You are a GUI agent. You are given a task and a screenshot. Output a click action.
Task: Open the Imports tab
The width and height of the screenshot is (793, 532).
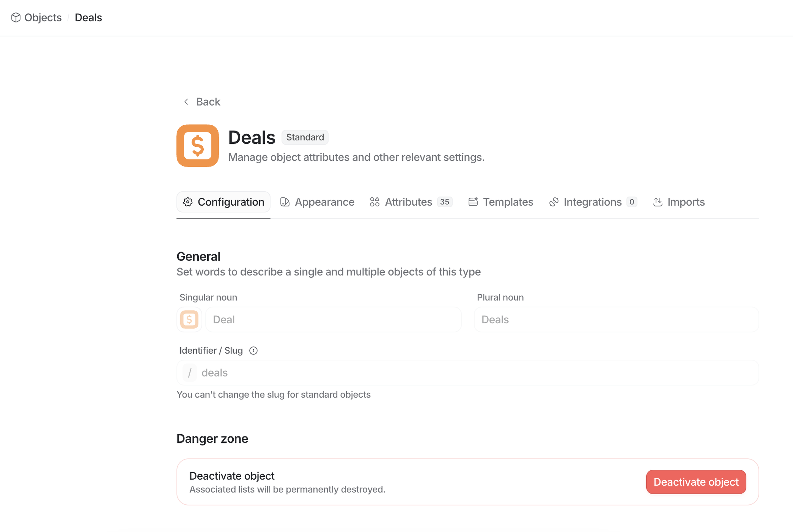coord(685,202)
